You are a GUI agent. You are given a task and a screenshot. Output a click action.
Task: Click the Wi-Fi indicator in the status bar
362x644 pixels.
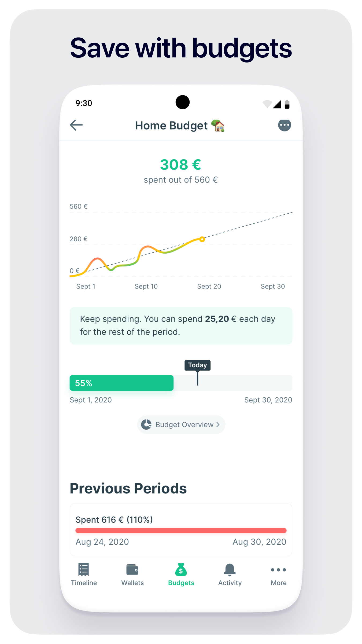(x=267, y=103)
